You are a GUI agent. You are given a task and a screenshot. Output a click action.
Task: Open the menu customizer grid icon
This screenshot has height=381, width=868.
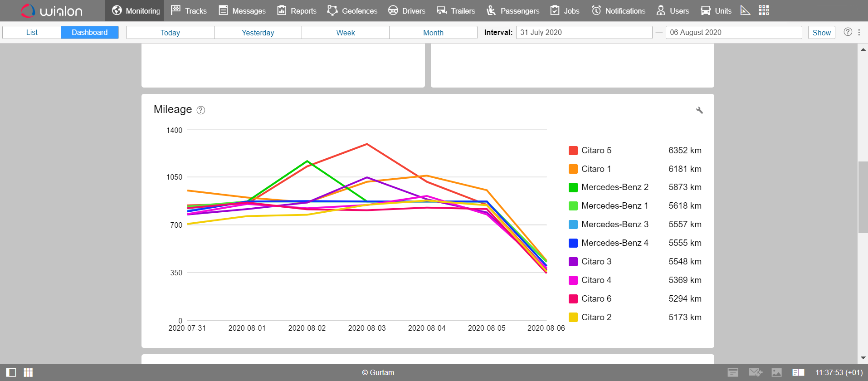(764, 10)
